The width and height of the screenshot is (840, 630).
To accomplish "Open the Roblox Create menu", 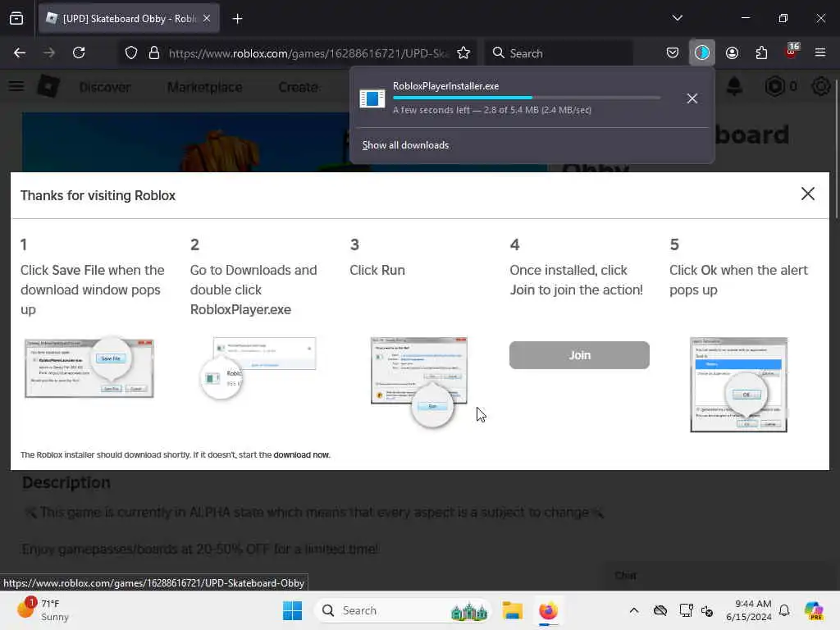I will (299, 87).
